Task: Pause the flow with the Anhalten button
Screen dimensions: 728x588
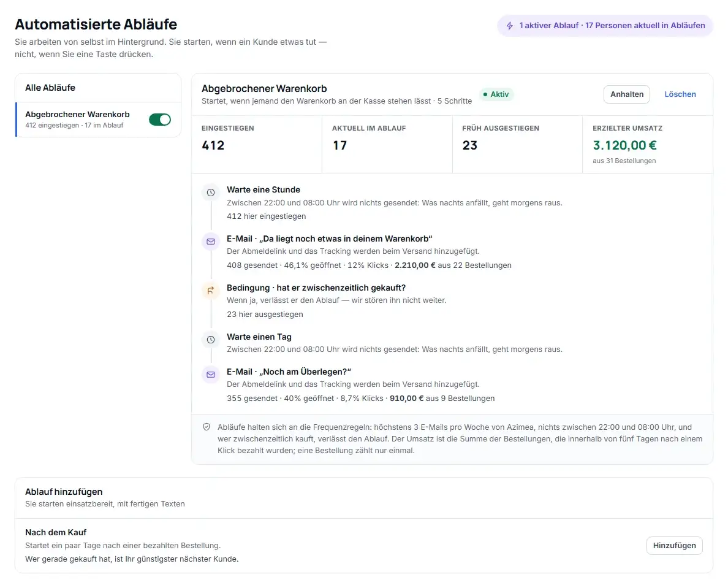Action: pyautogui.click(x=627, y=94)
